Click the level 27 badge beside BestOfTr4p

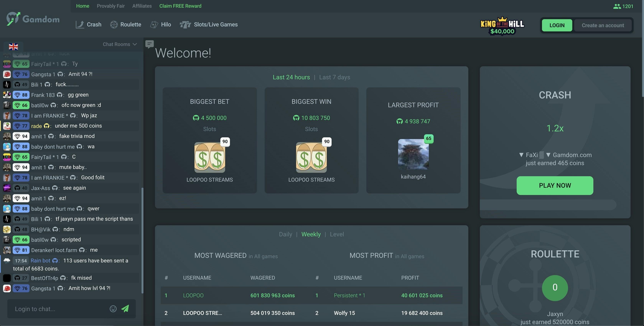(x=21, y=278)
